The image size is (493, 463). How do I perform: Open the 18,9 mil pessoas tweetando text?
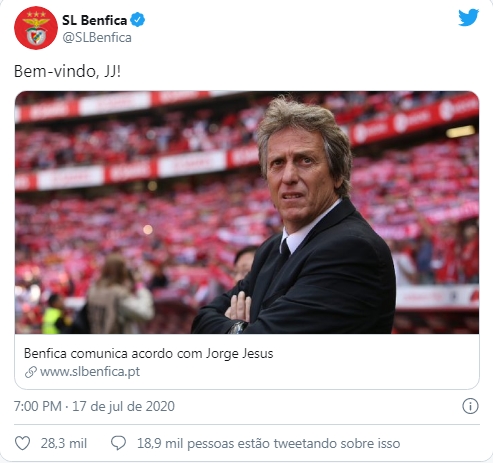coord(268,444)
